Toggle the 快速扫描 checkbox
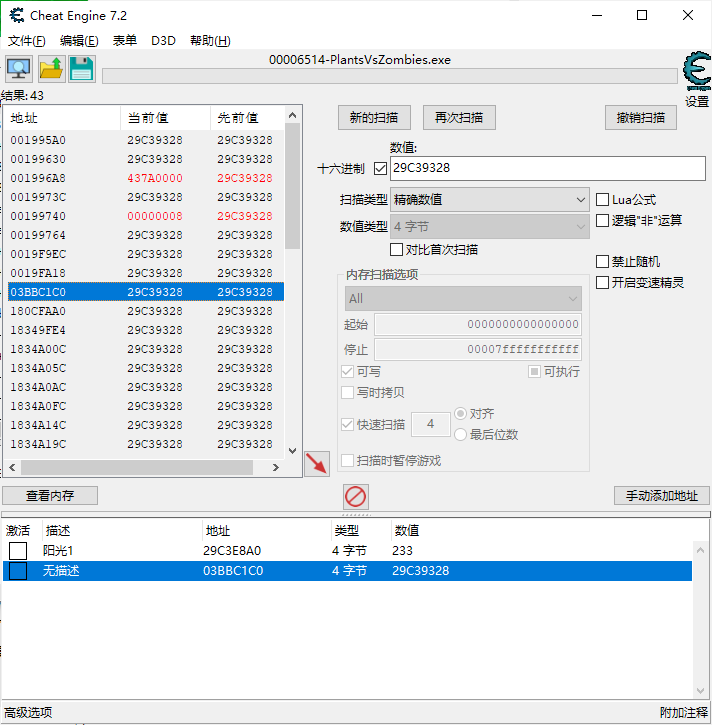Screen dimensions: 712x725 (347, 424)
